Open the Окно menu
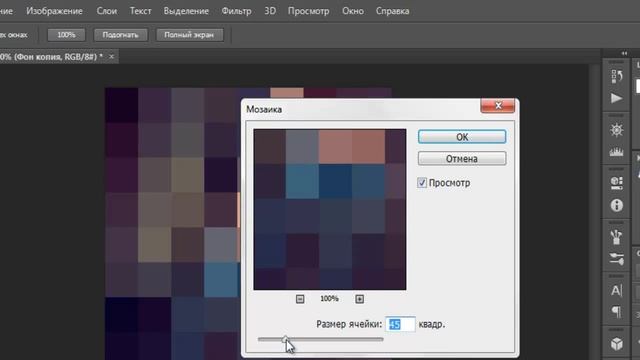 [353, 11]
